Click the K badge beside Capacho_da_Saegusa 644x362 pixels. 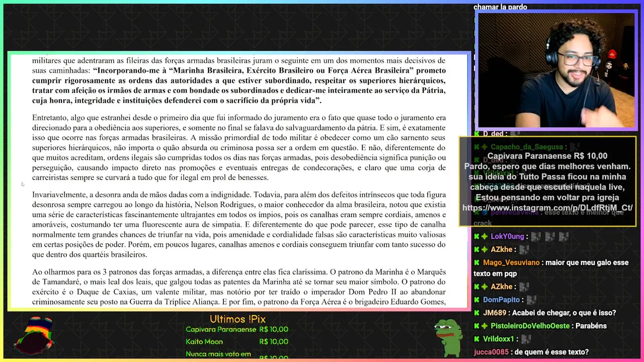(x=476, y=147)
